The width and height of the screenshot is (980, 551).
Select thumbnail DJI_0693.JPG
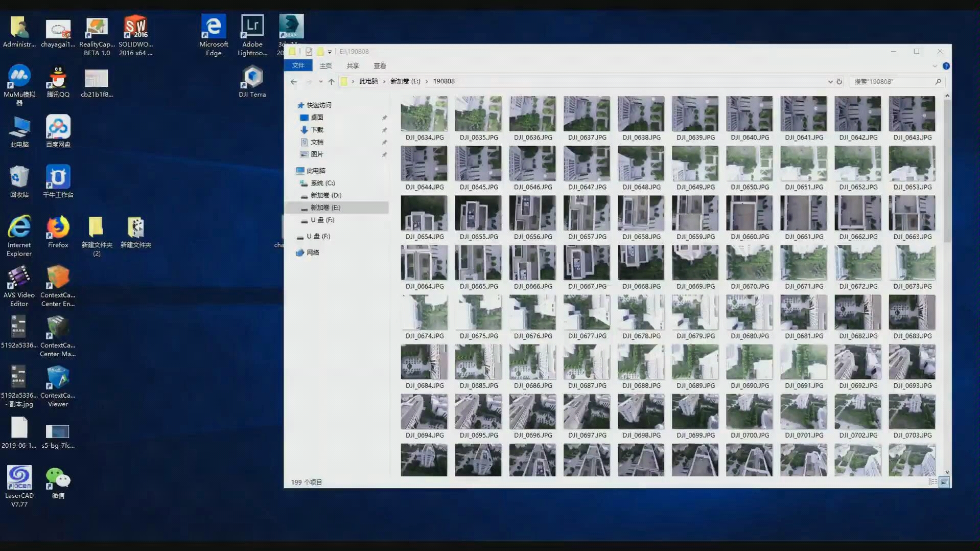click(x=912, y=366)
